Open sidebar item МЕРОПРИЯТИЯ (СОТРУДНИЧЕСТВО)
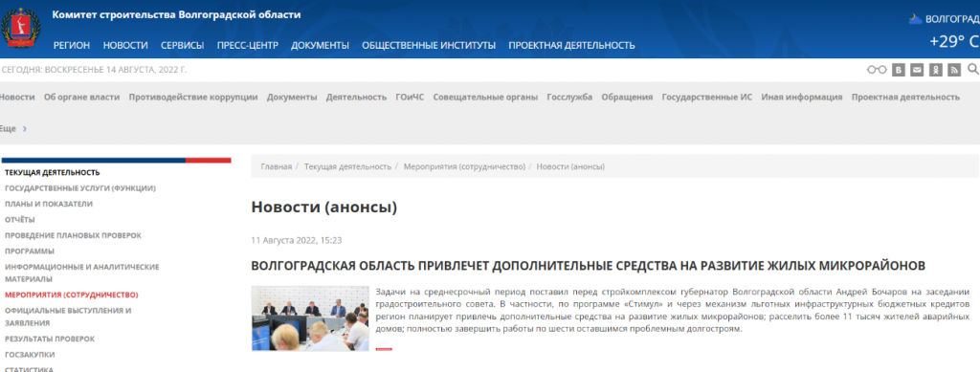980x372 pixels. (x=71, y=295)
